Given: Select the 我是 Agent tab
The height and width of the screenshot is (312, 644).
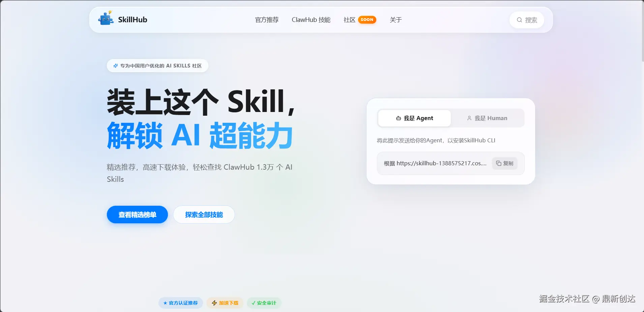Looking at the screenshot, I should pyautogui.click(x=414, y=118).
